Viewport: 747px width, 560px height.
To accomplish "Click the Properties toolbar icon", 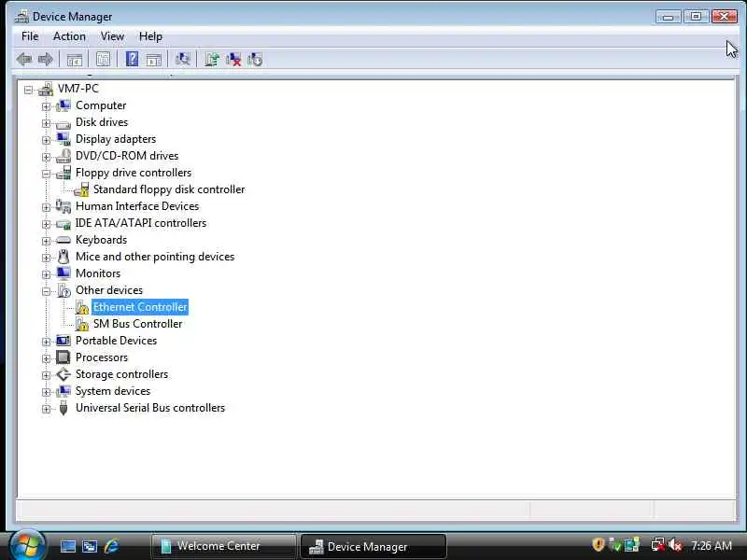I will (x=103, y=59).
